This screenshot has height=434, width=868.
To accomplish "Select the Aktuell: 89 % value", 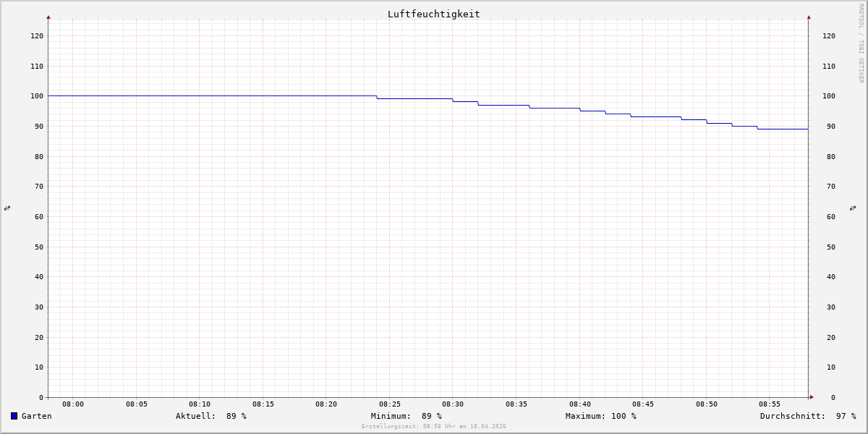I will point(211,416).
